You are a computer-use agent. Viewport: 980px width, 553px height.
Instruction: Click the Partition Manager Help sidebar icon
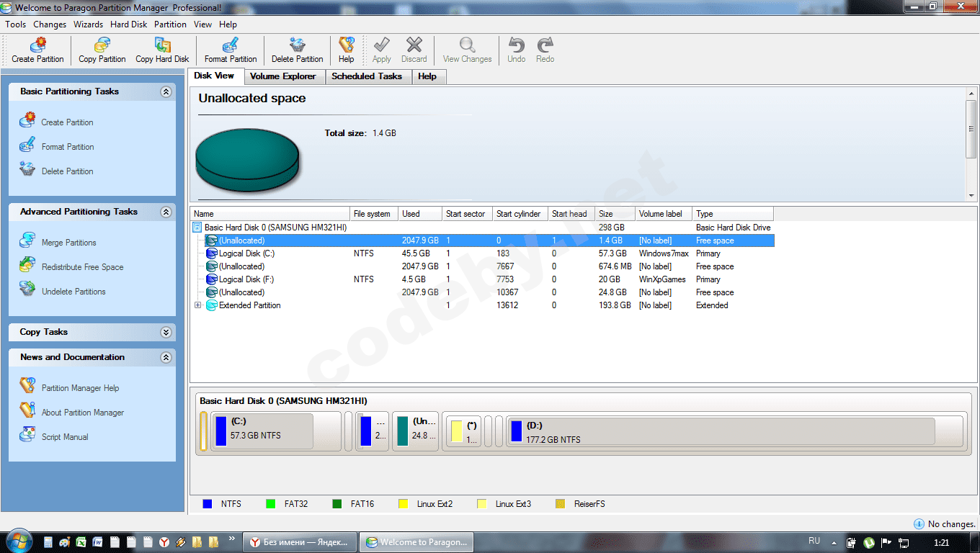[x=27, y=386]
